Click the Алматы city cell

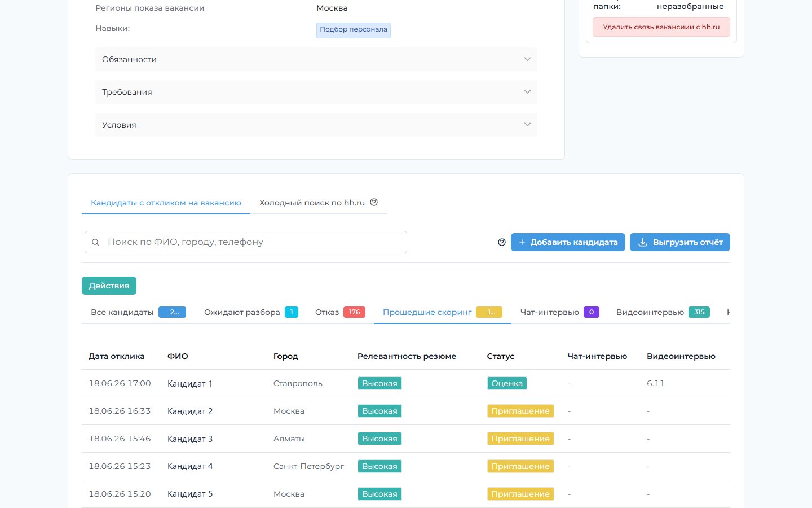[x=289, y=439]
